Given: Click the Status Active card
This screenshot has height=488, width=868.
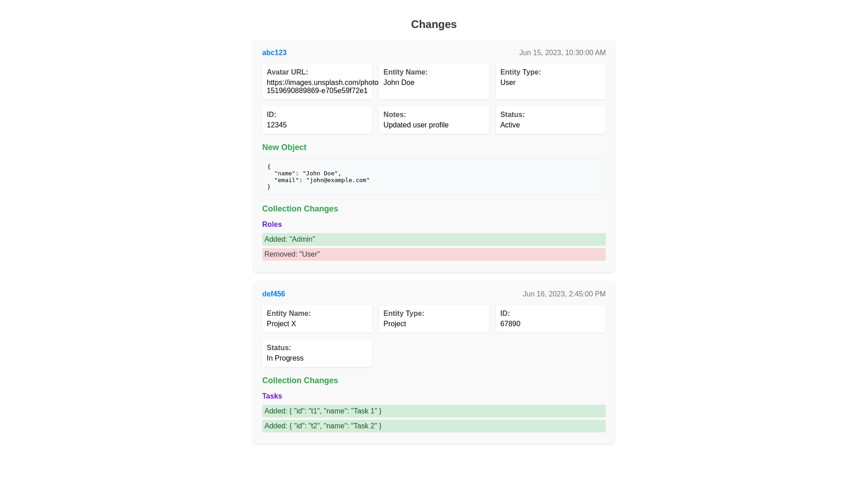Looking at the screenshot, I should (x=550, y=120).
